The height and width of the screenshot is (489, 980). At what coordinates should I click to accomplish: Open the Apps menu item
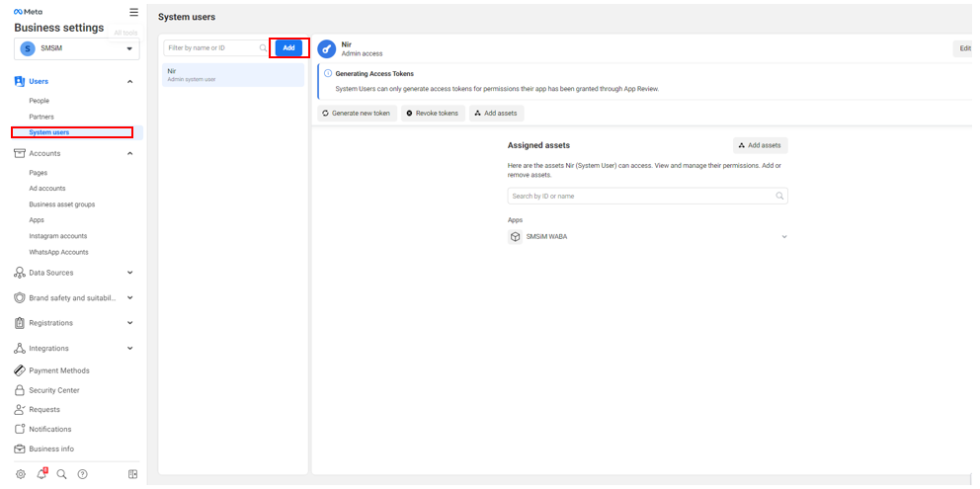(37, 220)
